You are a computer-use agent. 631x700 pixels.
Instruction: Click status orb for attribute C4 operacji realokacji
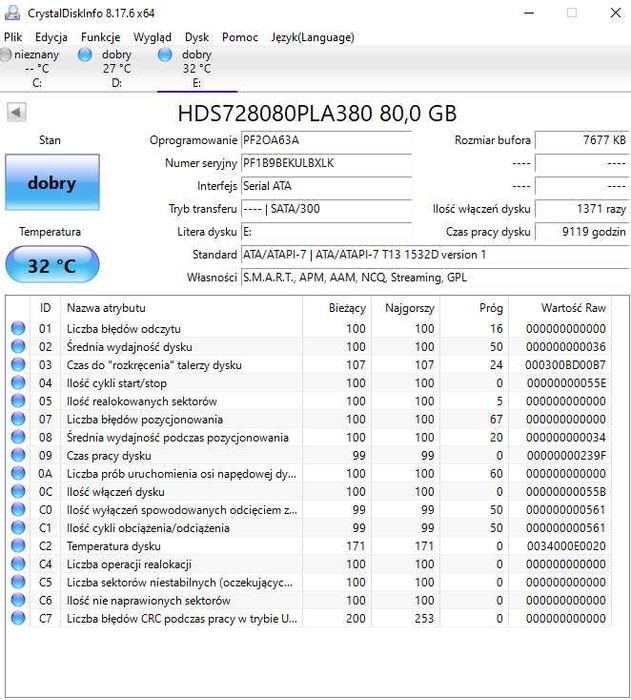(x=18, y=563)
